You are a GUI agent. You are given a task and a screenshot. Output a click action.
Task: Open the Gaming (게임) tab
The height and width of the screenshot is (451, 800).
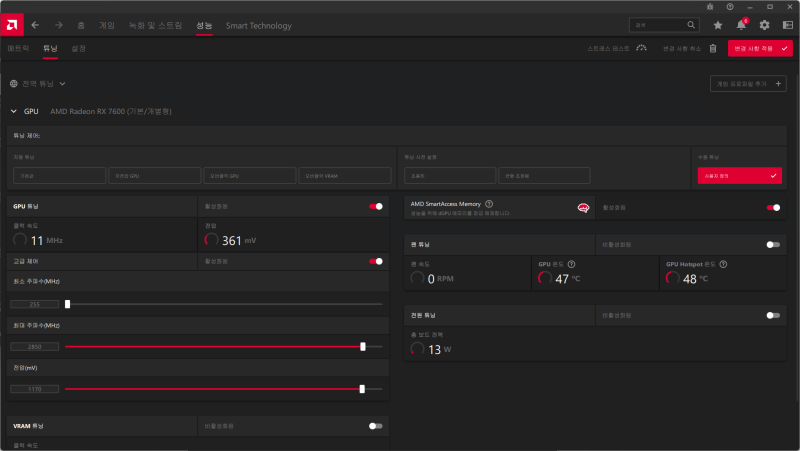pos(107,26)
